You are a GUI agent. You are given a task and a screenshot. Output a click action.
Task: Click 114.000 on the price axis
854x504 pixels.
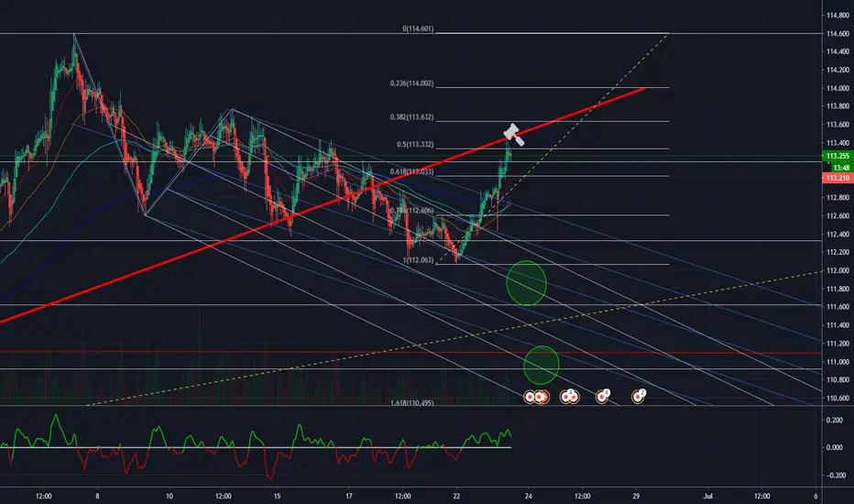click(x=838, y=88)
